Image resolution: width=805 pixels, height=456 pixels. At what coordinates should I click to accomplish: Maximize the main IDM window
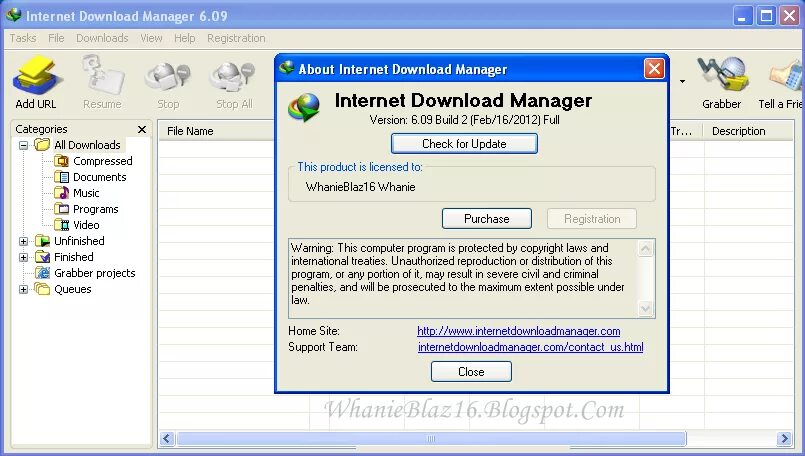pos(766,16)
